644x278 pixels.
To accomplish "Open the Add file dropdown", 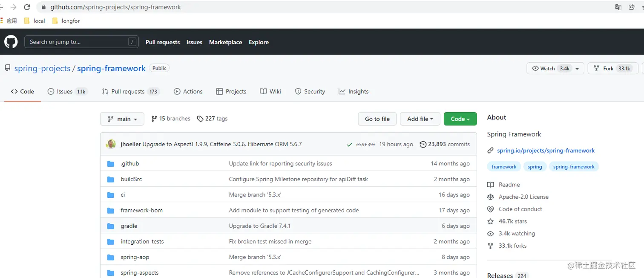I will tap(420, 119).
